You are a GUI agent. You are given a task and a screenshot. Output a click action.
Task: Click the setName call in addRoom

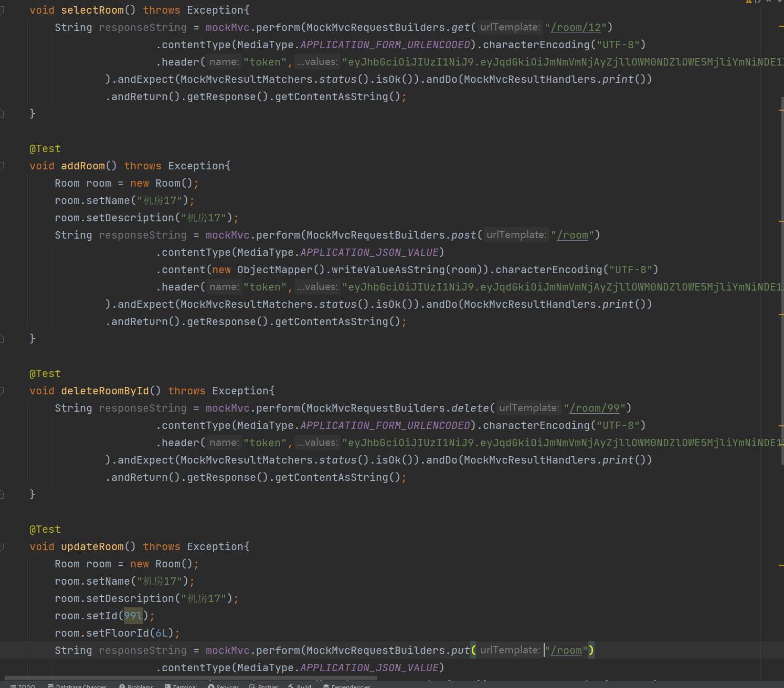(x=108, y=200)
